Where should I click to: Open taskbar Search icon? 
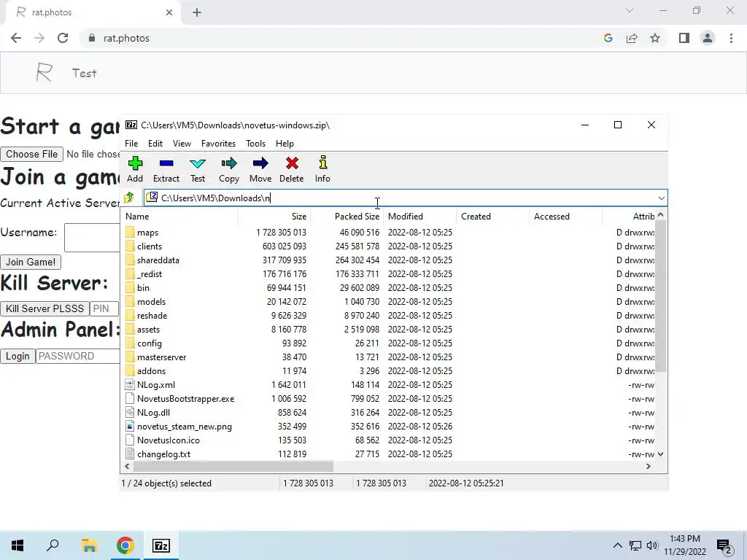pyautogui.click(x=53, y=545)
